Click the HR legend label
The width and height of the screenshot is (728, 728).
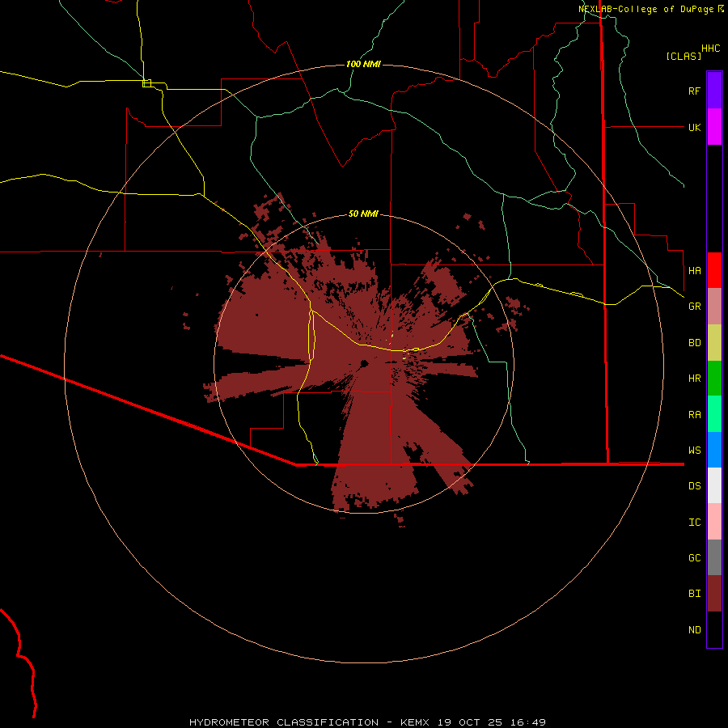[x=694, y=379]
